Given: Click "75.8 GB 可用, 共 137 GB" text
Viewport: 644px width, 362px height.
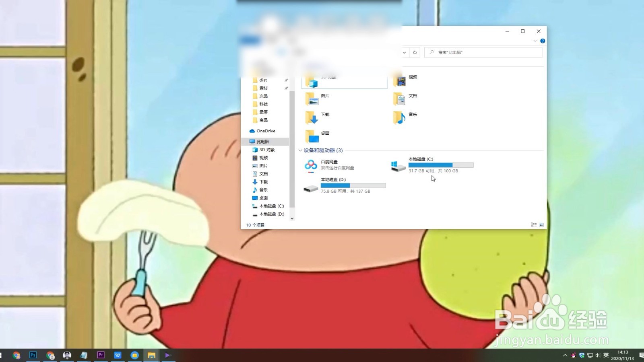Looking at the screenshot, I should point(345,191).
